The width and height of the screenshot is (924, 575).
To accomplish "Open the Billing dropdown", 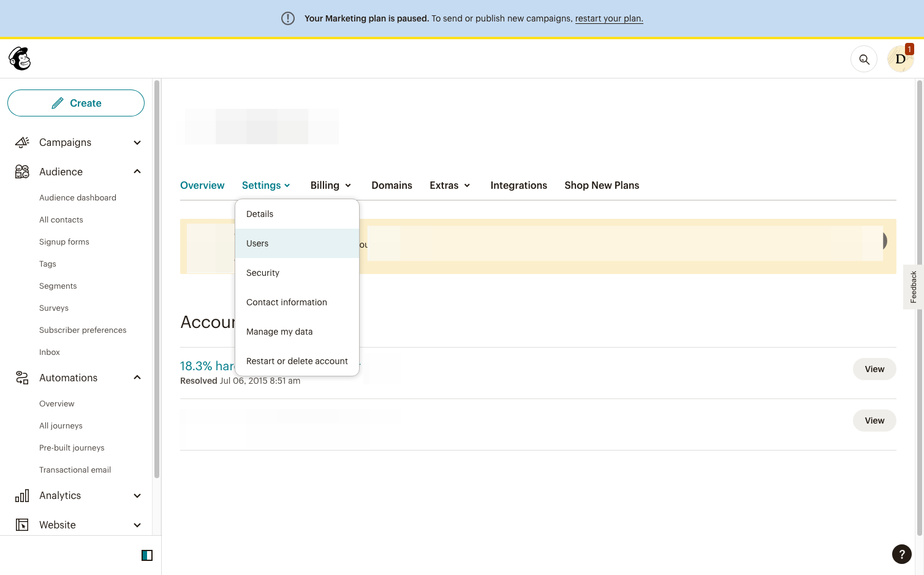I will (x=331, y=185).
